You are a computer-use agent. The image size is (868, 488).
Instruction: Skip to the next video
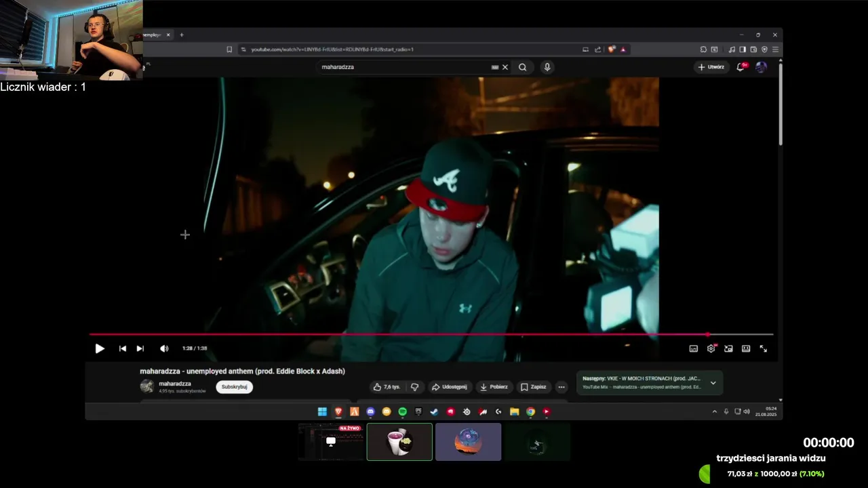point(140,348)
